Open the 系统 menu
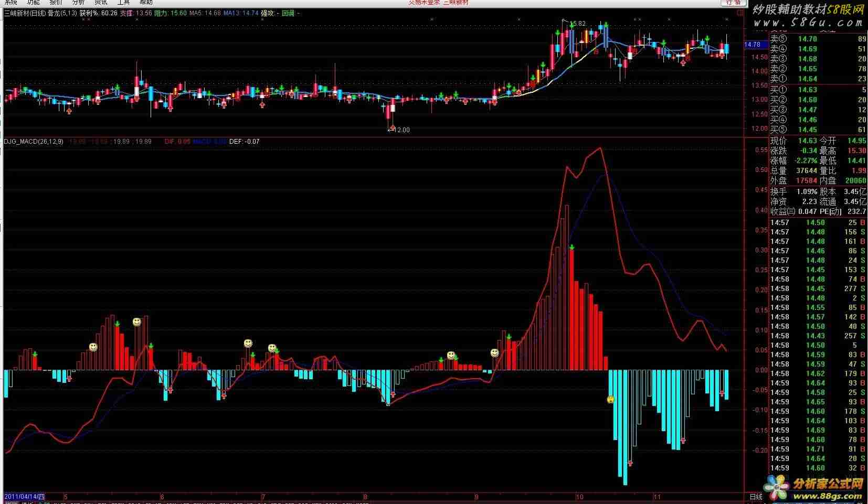This screenshot has height=504, width=868. pos(11,3)
